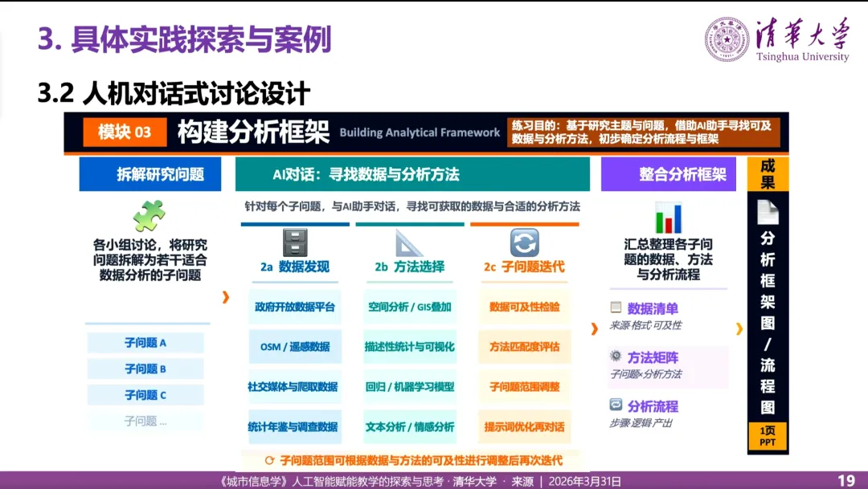Click the 构建分析框架 title
Screen dimensions: 868x489
pyautogui.click(x=253, y=132)
